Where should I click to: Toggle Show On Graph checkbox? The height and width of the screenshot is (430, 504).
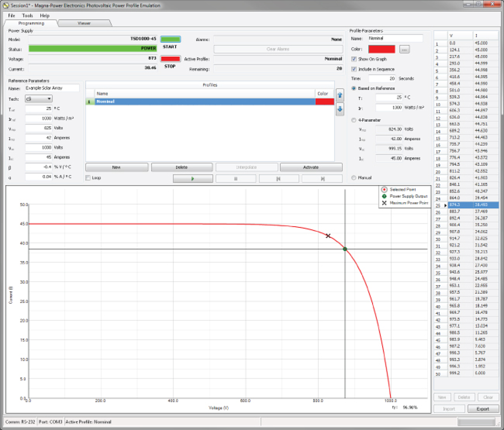coord(354,59)
